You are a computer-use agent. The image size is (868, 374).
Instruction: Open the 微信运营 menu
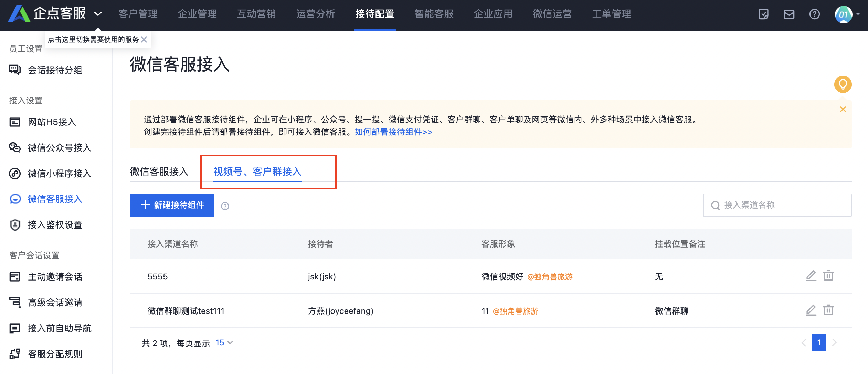click(x=552, y=14)
